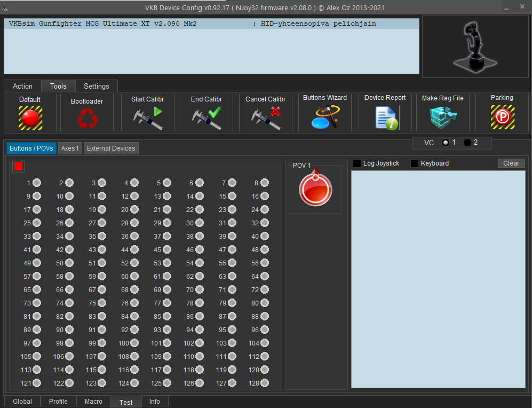Select the VKBsim Gunfighter device row
532x408 pixels.
211,23
